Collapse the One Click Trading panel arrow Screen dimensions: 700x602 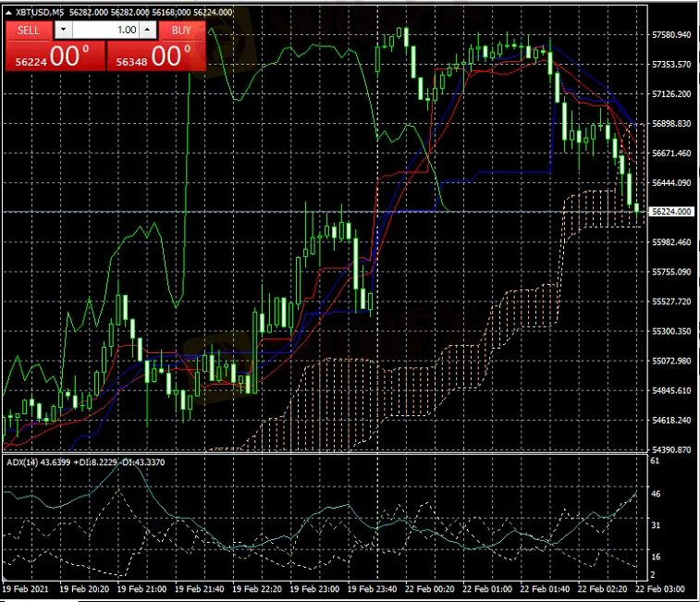(9, 12)
